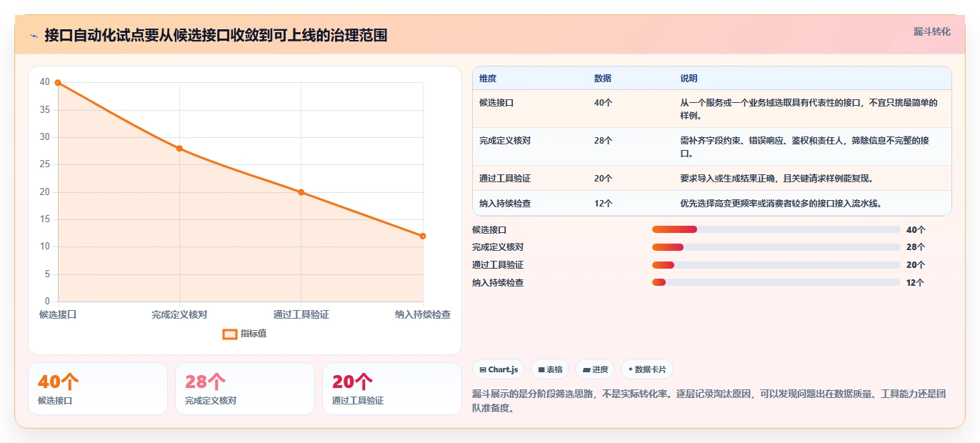
Task: Click the lightning icon beside the title
Action: (x=34, y=35)
